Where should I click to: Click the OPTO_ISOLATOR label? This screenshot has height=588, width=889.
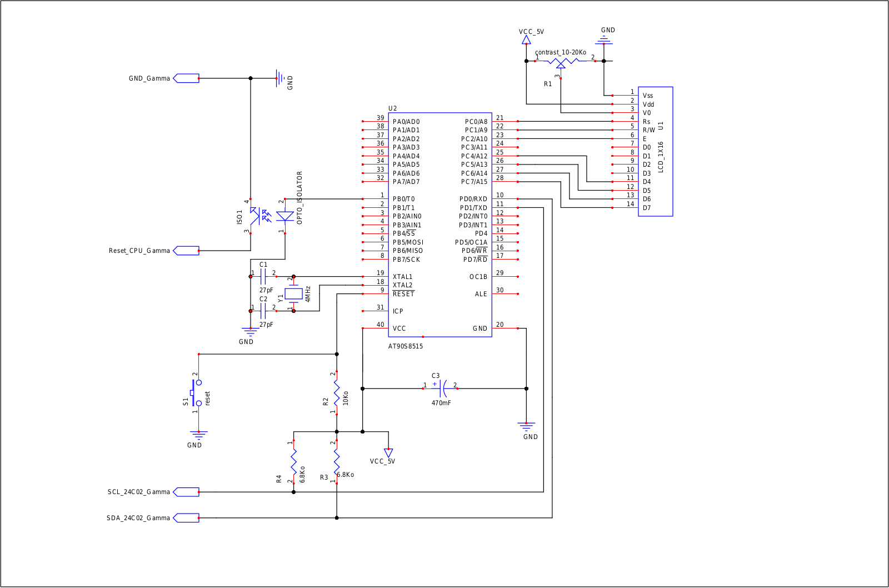[x=299, y=198]
